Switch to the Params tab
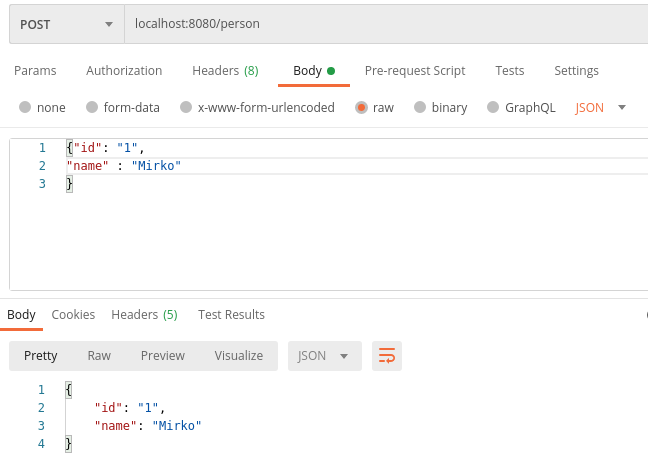 35,71
